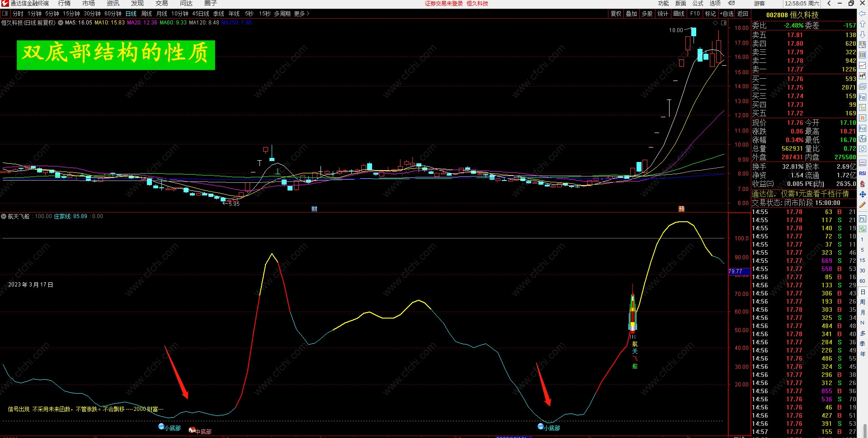Click the 中底部 signal marker

click(x=200, y=431)
